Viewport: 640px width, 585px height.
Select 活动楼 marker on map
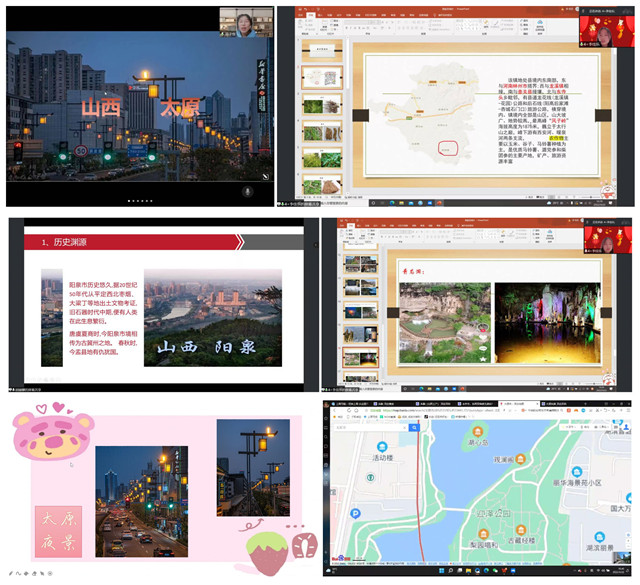382,452
